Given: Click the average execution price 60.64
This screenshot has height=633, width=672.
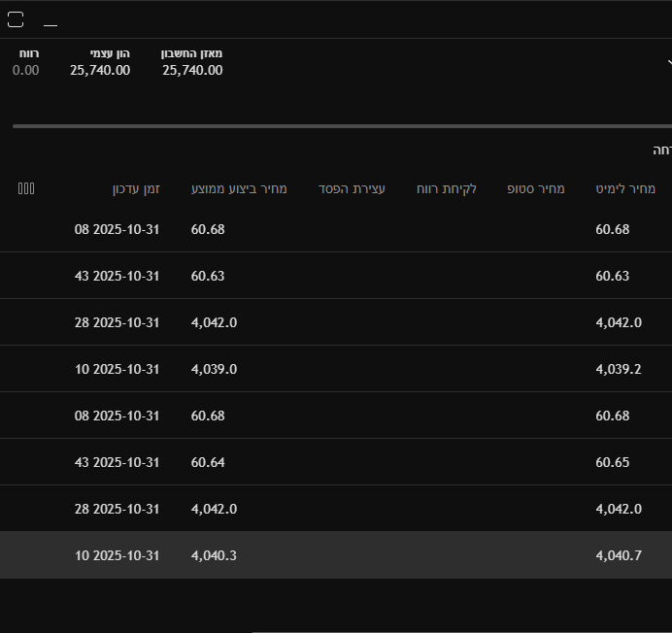Looking at the screenshot, I should point(208,462).
